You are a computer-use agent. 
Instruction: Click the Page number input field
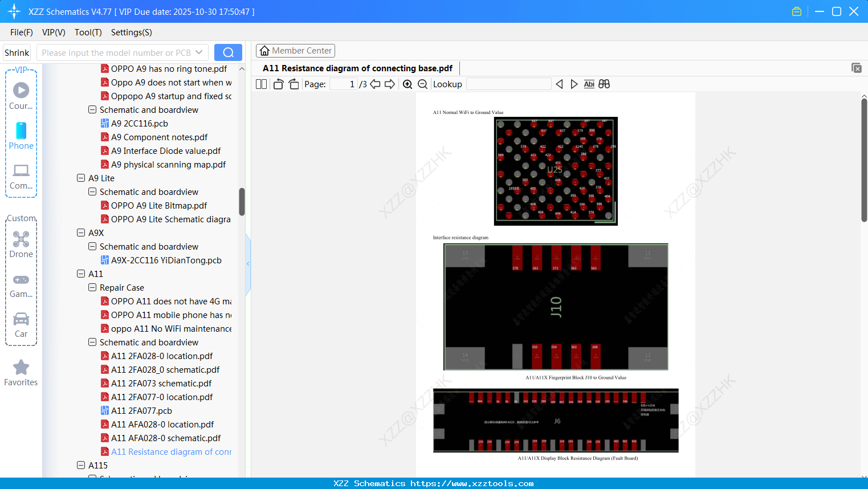click(x=344, y=84)
